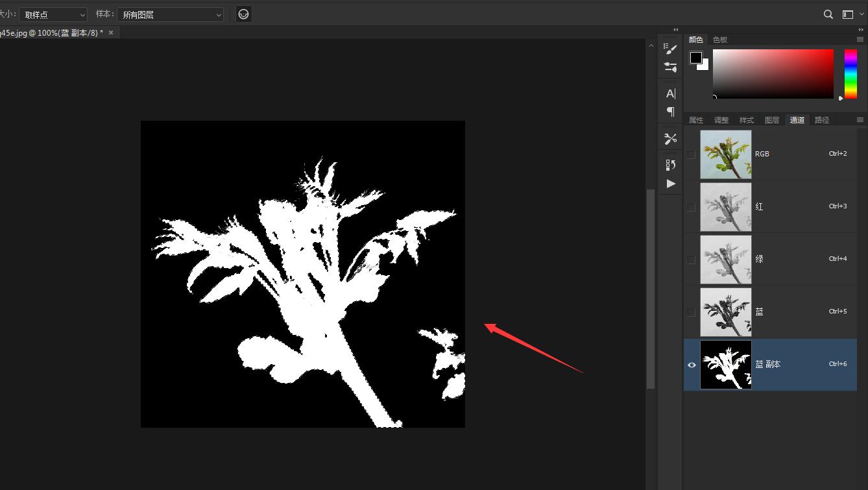Screen dimensions: 868x490
Task: Switch to the 路径 tab
Action: (x=822, y=120)
